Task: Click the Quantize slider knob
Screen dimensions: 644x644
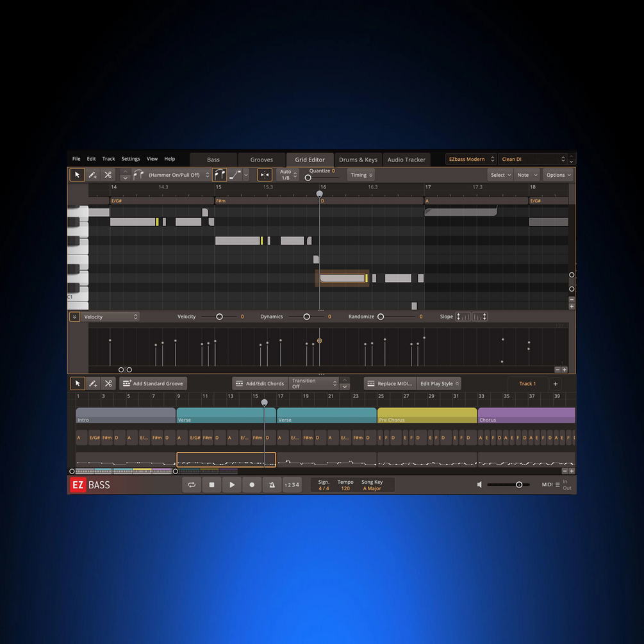Action: (x=308, y=178)
